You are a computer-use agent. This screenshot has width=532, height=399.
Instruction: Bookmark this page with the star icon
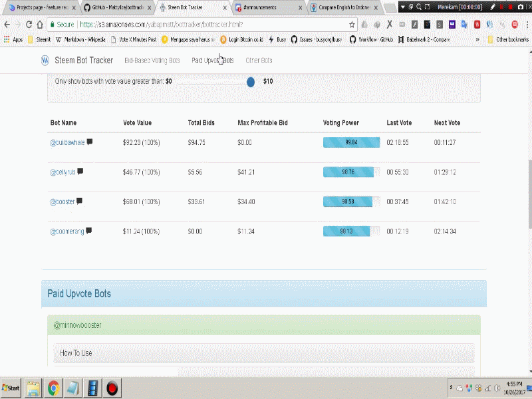pos(352,25)
